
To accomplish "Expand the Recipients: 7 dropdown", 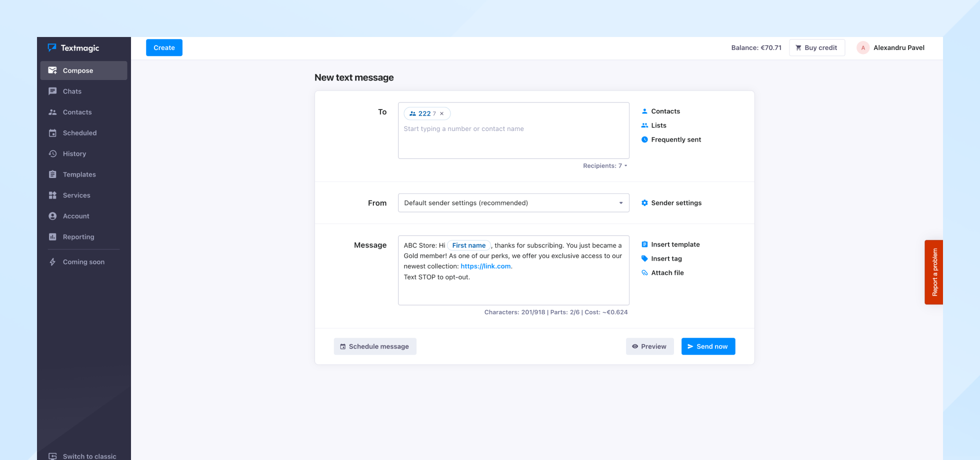I will pos(605,166).
